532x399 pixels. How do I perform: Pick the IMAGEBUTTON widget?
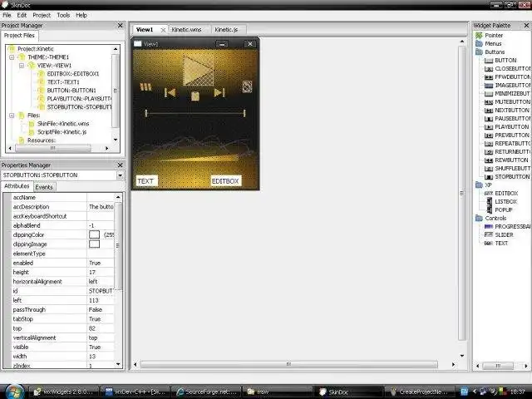507,85
